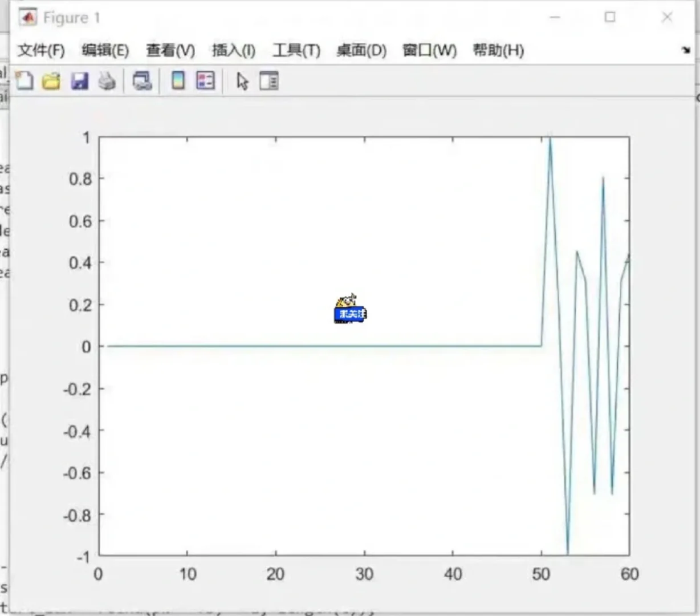Screen dimensions: 700x616
Task: Print the figure
Action: click(x=107, y=81)
